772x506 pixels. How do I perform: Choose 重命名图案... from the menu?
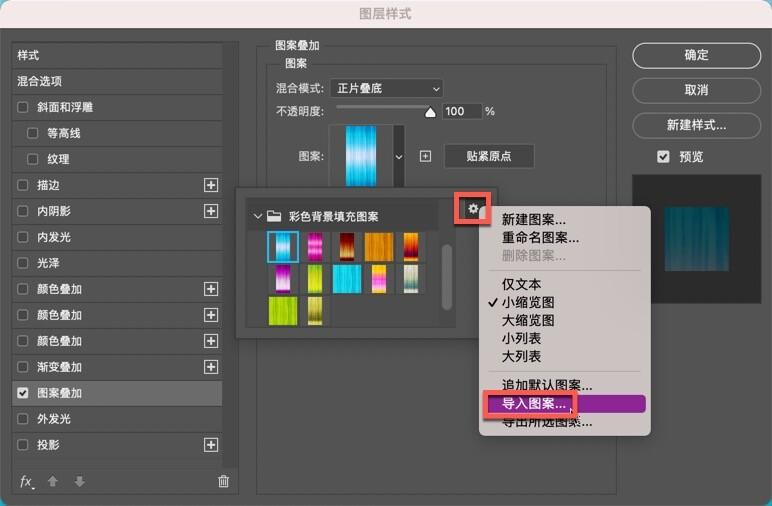pyautogui.click(x=540, y=238)
